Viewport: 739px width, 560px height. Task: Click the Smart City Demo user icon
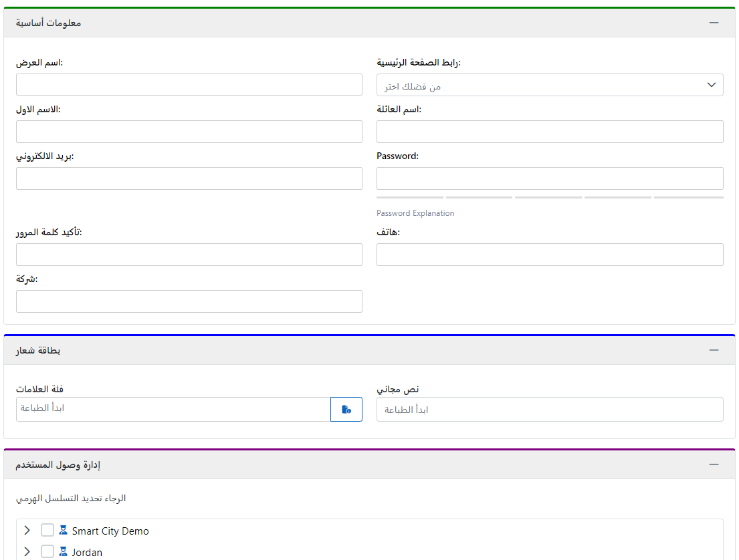[x=64, y=531]
